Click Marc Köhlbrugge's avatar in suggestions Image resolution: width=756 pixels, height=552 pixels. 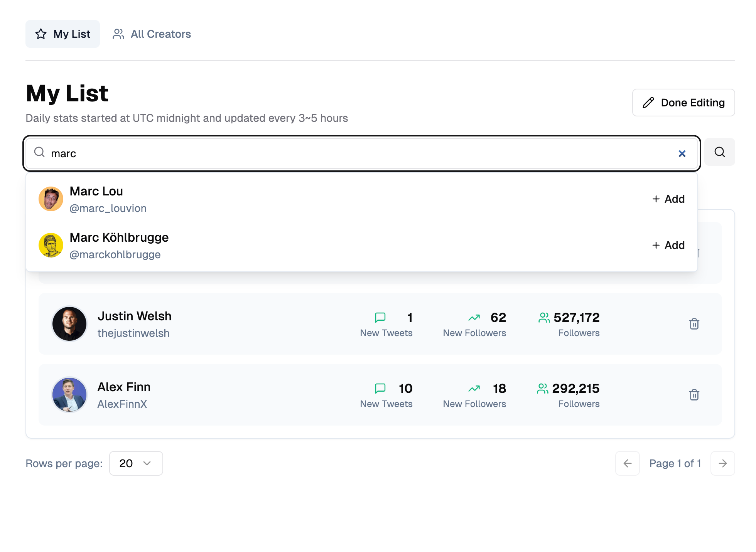pyautogui.click(x=51, y=245)
